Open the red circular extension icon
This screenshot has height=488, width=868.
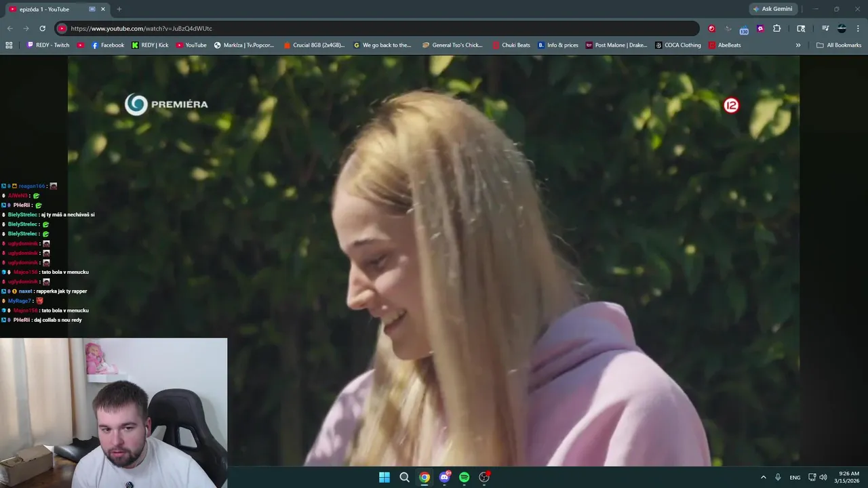pos(711,28)
